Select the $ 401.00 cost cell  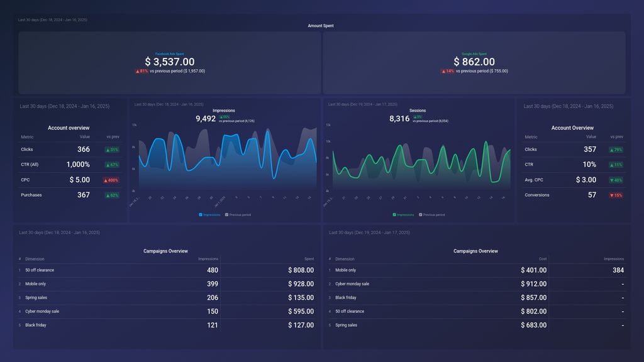click(534, 270)
